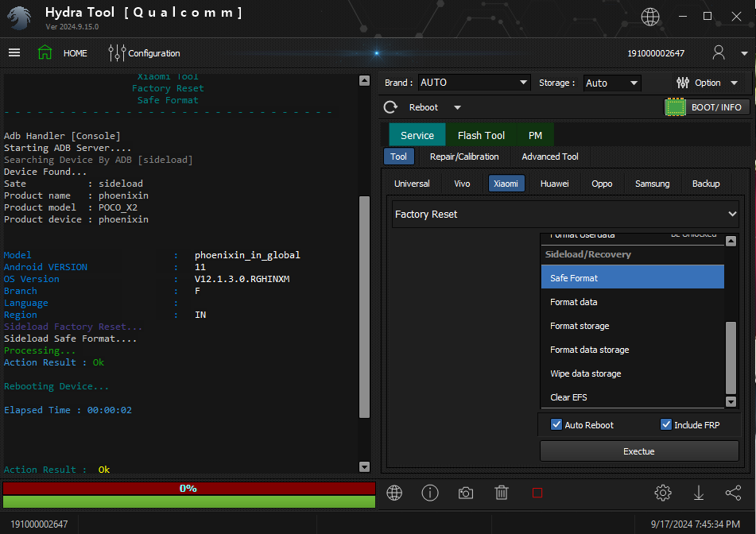Click the date and time in status bar
756x534 pixels.
point(696,524)
